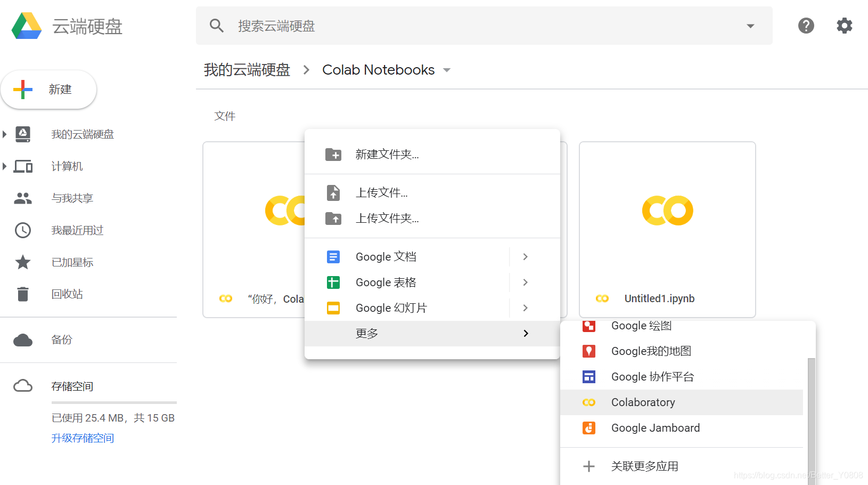This screenshot has width=868, height=485.
Task: Select Google 协作平台 in the submenu
Action: (x=682, y=377)
